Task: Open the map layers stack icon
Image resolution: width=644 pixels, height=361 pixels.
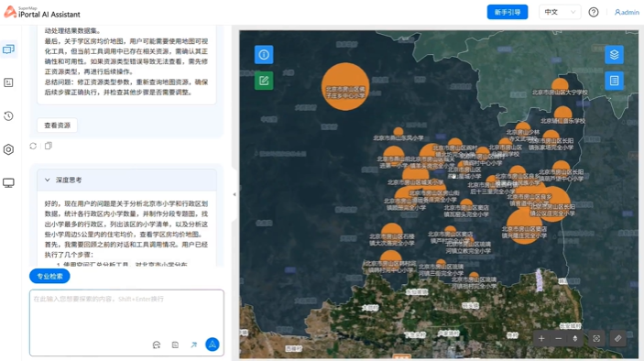Action: [614, 54]
